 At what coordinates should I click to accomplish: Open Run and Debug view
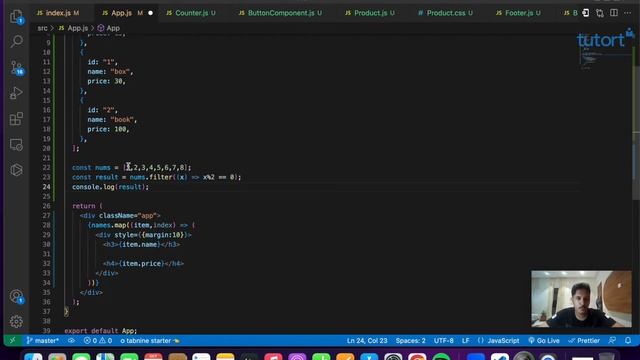(16, 93)
